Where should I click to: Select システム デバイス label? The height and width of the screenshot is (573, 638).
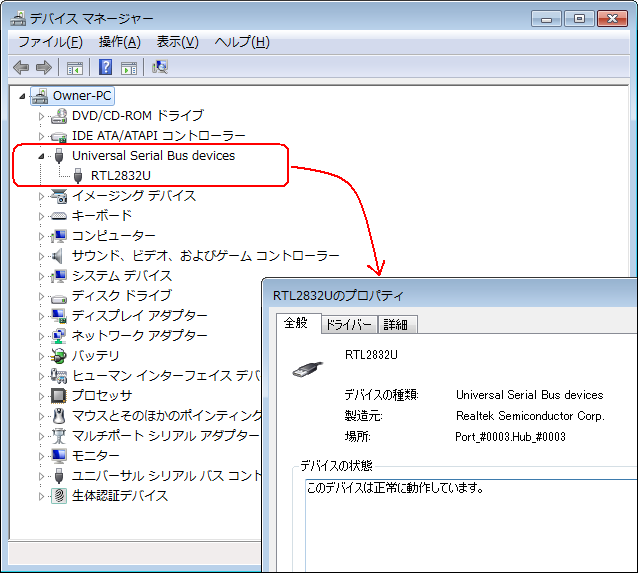point(122,276)
